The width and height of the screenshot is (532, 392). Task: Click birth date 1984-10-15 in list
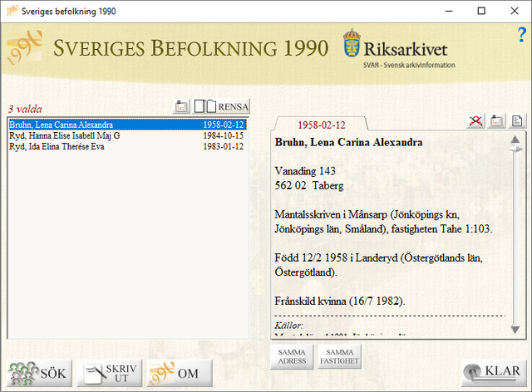click(224, 135)
